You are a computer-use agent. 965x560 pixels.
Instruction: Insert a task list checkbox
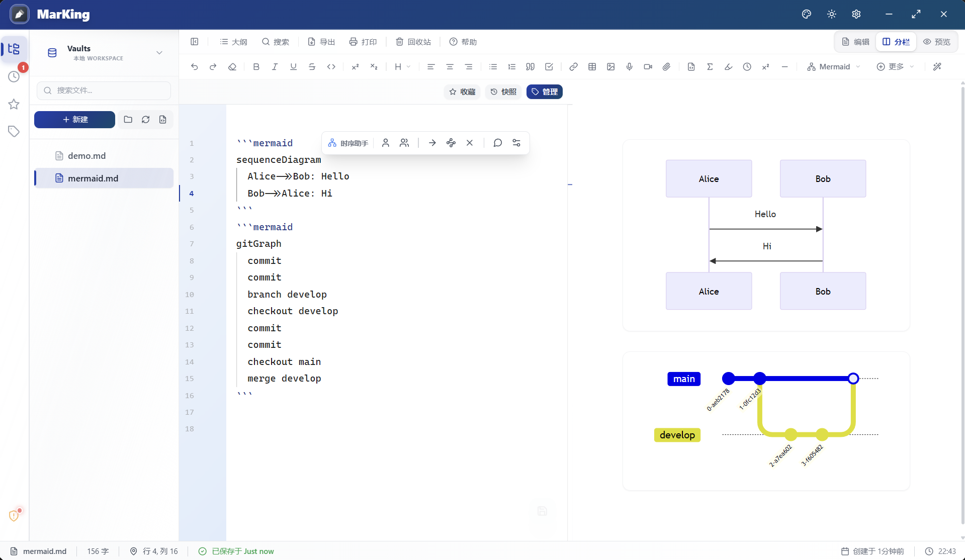click(549, 67)
